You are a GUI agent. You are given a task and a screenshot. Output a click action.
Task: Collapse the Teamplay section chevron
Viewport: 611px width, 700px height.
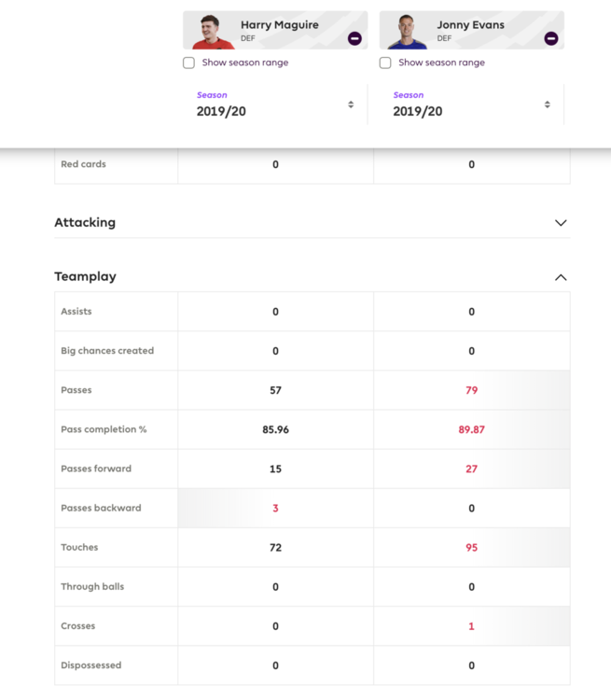pyautogui.click(x=561, y=277)
